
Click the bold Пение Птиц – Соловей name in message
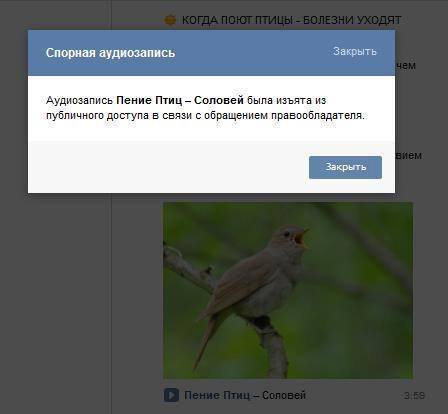(x=180, y=100)
